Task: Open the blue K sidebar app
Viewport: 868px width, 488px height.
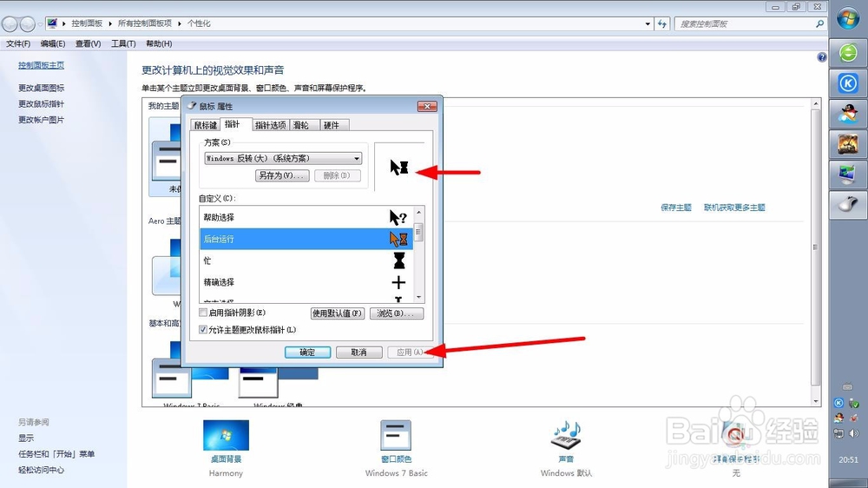Action: [x=848, y=83]
